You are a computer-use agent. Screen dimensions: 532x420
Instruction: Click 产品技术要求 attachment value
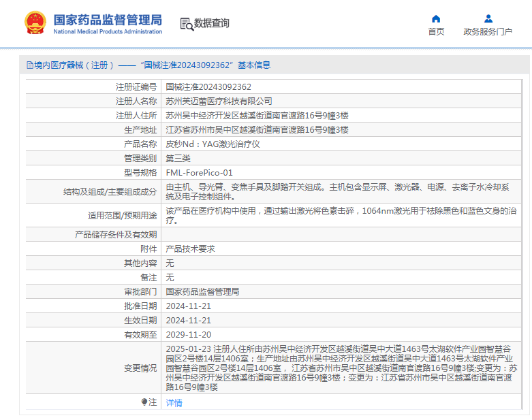click(190, 249)
